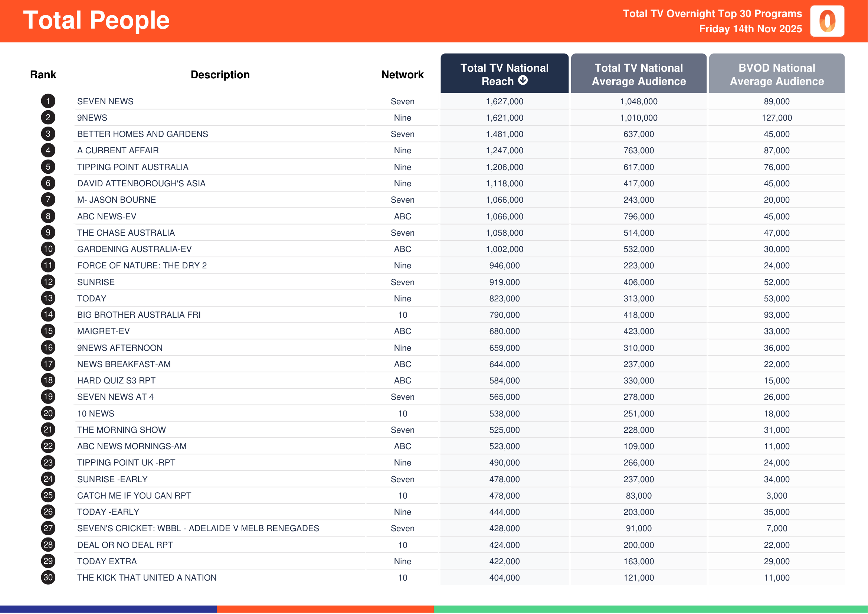Screen dimensions: 868x614
Task: Select the rank 1 circle badge
Action: (48, 101)
